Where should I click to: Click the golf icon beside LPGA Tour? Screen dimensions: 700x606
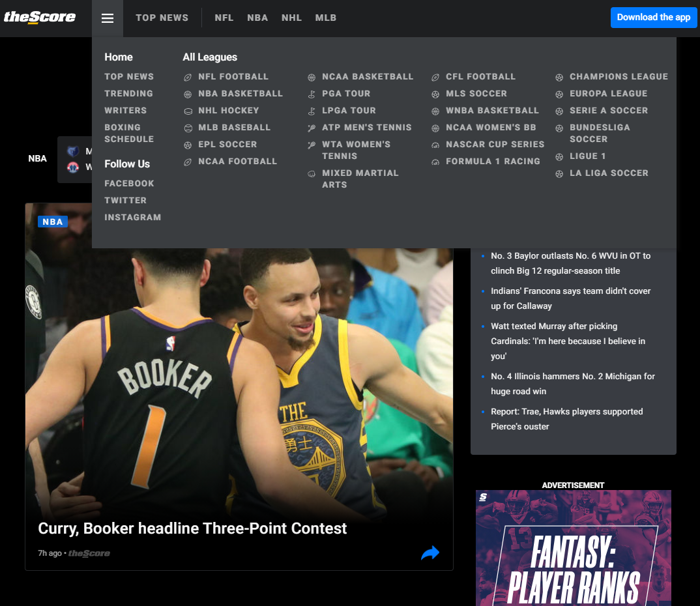coord(312,111)
